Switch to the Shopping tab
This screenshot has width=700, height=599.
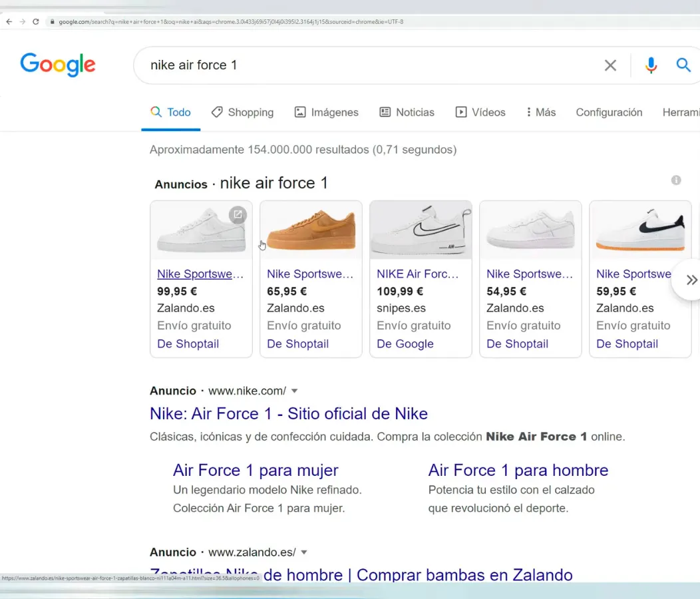(x=242, y=112)
